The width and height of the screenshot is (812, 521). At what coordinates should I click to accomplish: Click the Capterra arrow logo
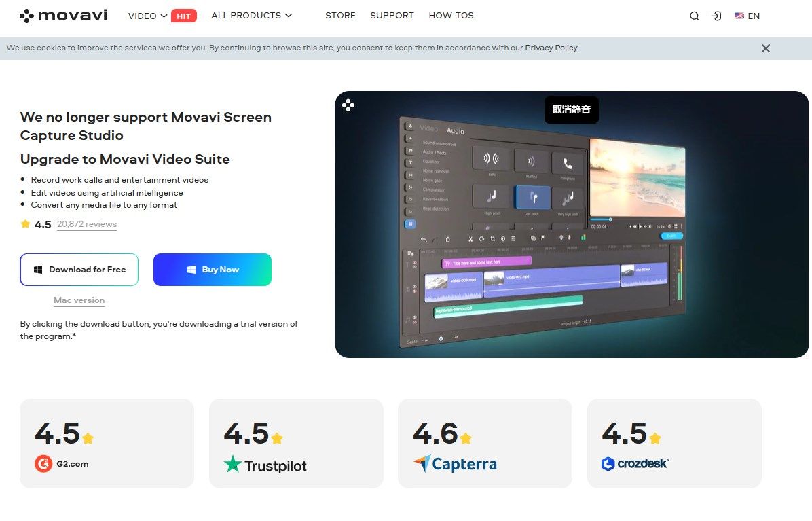[x=422, y=463]
